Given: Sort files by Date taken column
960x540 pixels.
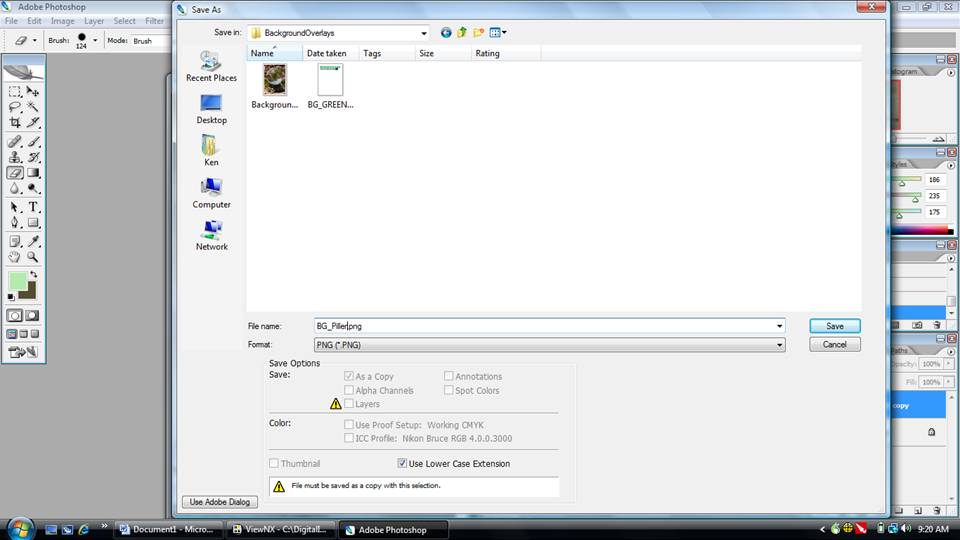Looking at the screenshot, I should [x=328, y=53].
